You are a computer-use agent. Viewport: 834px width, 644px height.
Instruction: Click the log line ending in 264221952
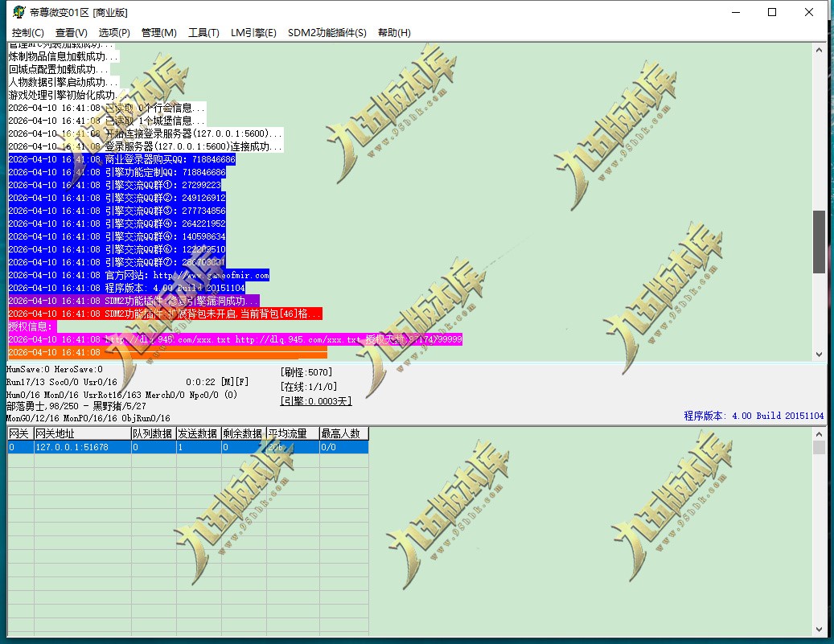coord(117,224)
